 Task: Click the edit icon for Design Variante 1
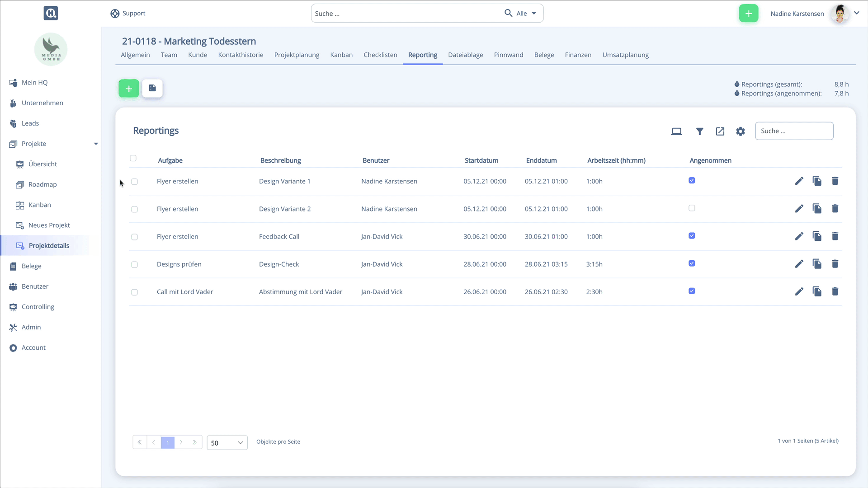[799, 181]
